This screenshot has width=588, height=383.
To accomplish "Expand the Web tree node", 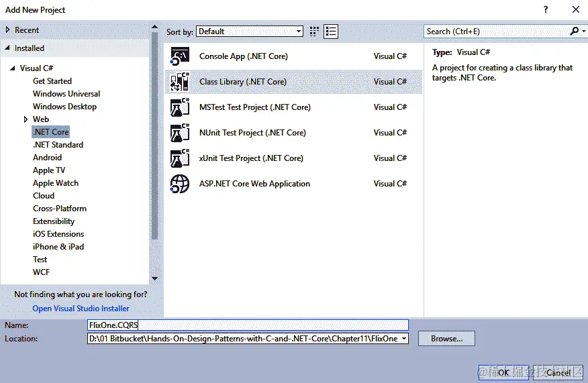I will [x=26, y=119].
